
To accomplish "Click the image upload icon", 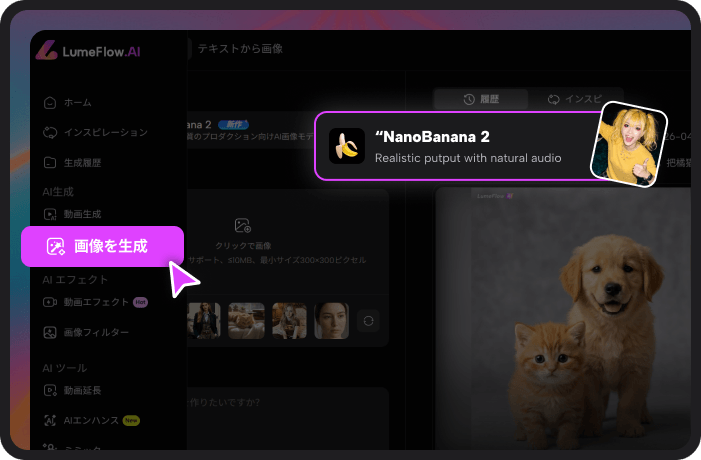I will (243, 225).
